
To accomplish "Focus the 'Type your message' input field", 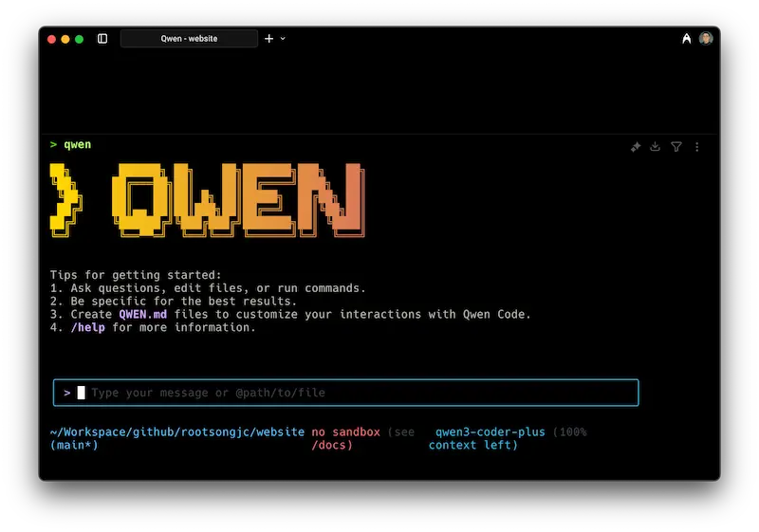I will tap(346, 393).
